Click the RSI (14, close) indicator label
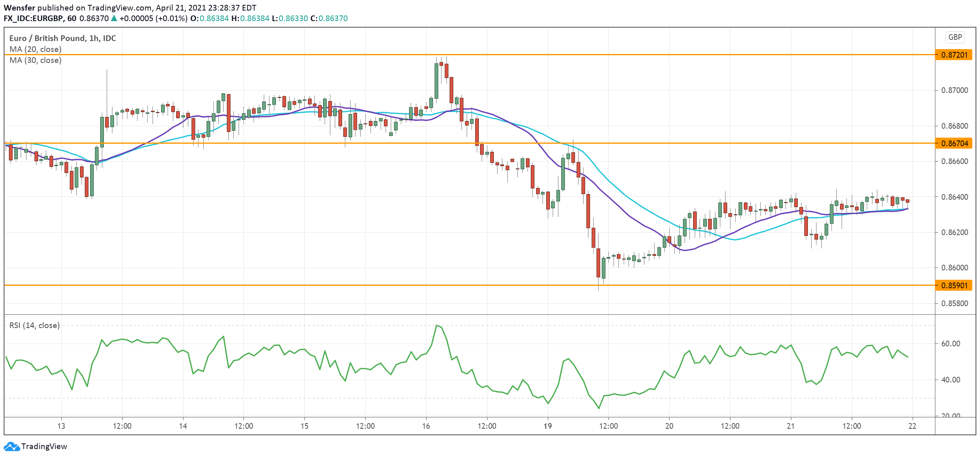Image resolution: width=980 pixels, height=458 pixels. point(34,325)
